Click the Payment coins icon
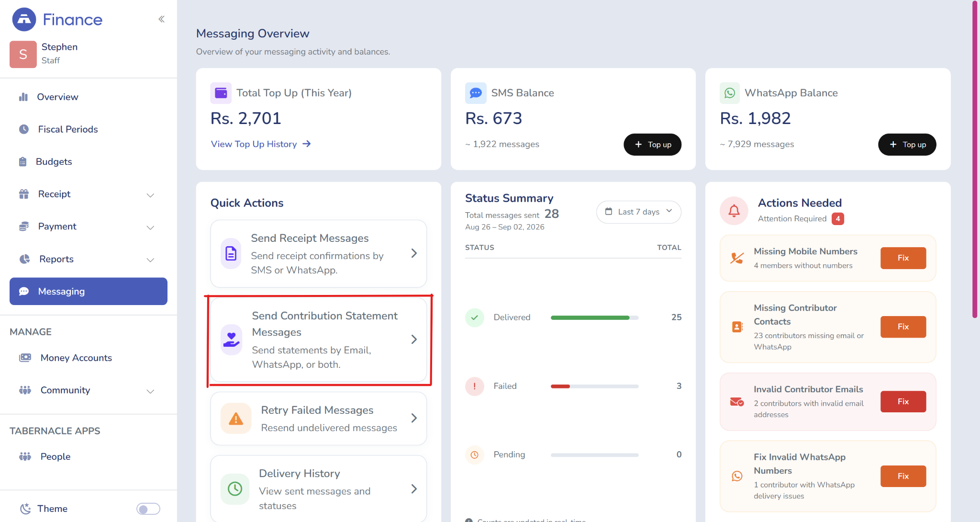 point(24,227)
